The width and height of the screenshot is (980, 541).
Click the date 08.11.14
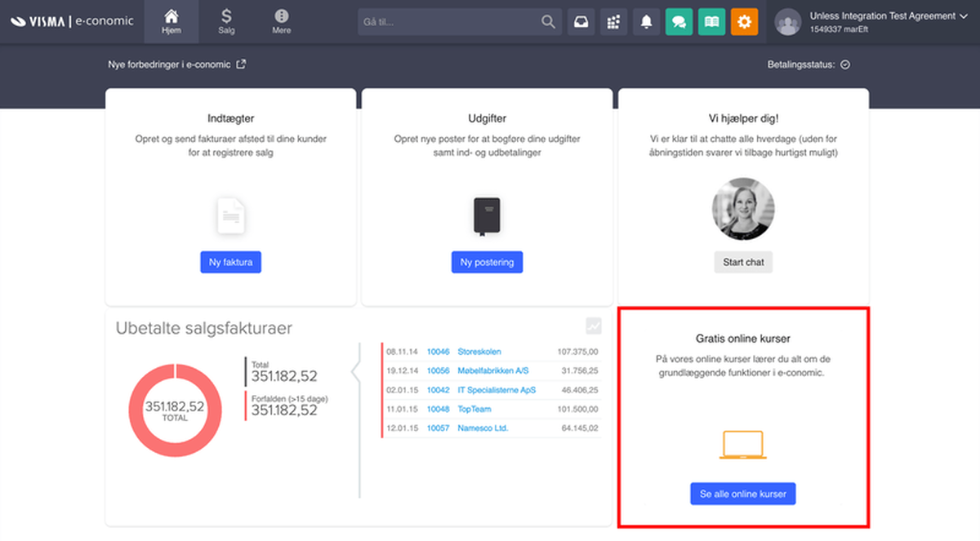pos(403,352)
